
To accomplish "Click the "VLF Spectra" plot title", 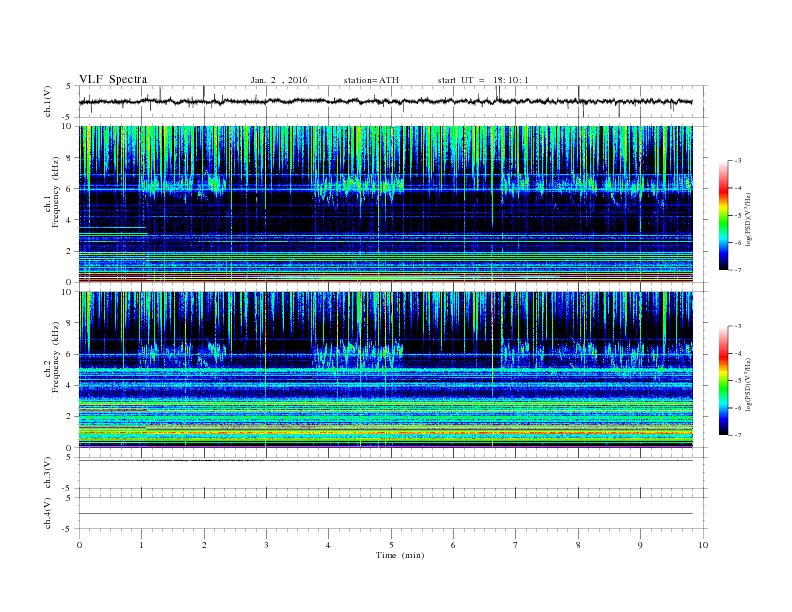I will coord(113,79).
